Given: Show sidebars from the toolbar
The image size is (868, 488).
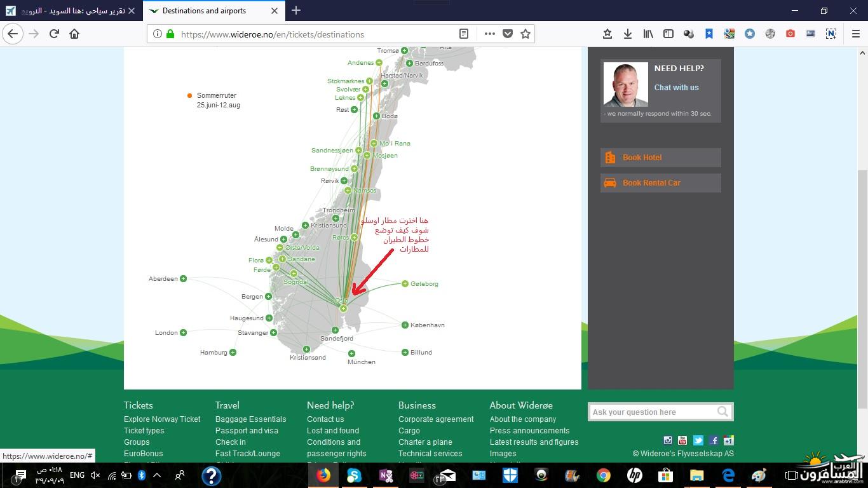Looking at the screenshot, I should coord(668,34).
